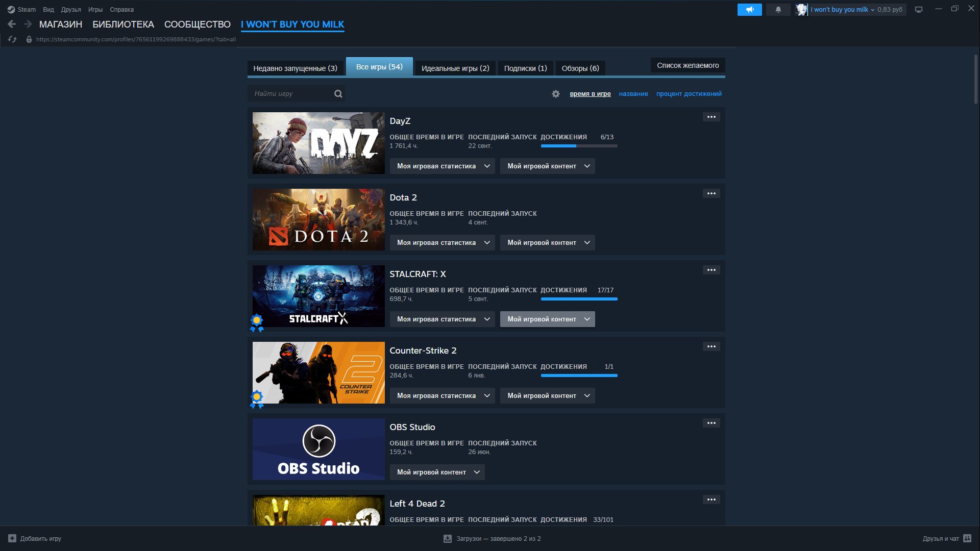
Task: Go forward with the right arrow
Action: pos(28,24)
